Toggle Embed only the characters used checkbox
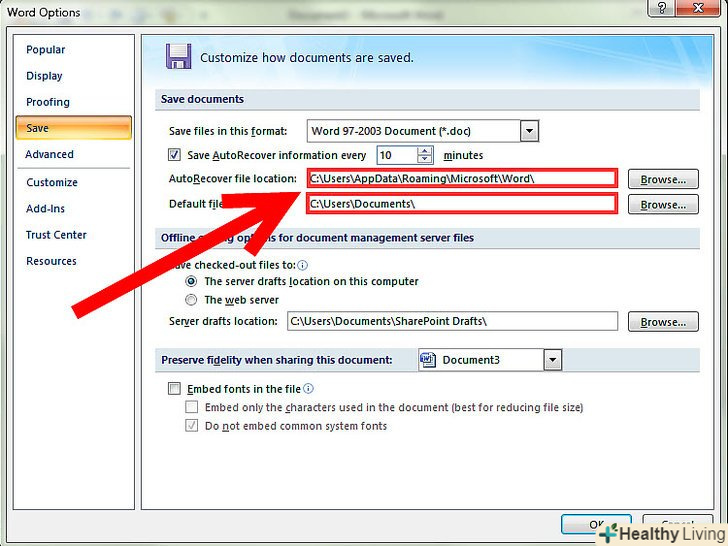728x546 pixels. (x=191, y=407)
